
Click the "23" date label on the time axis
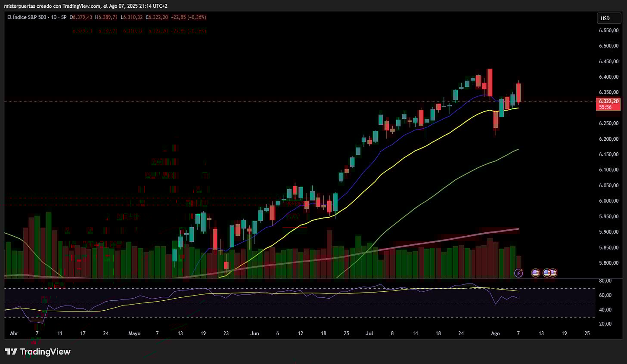pos(226,333)
